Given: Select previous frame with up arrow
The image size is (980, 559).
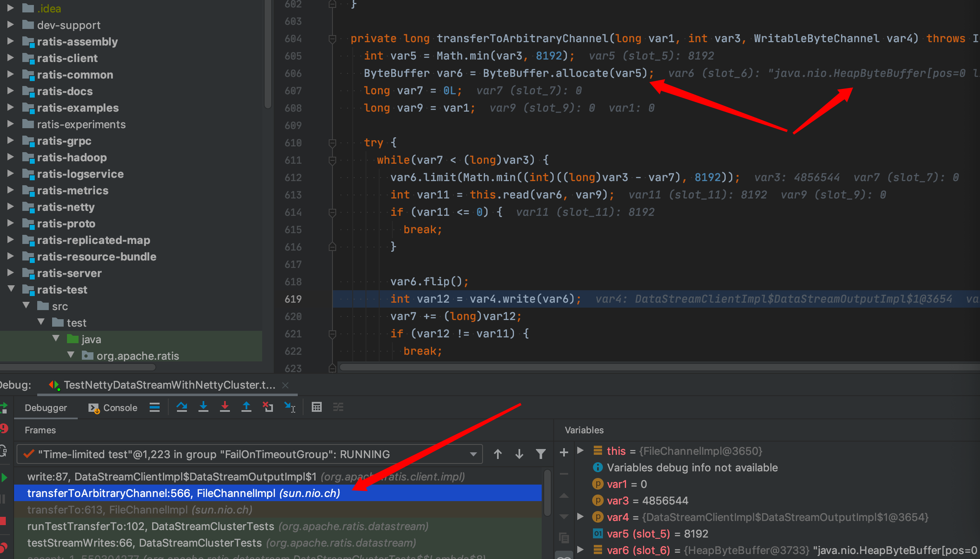Looking at the screenshot, I should coord(498,454).
